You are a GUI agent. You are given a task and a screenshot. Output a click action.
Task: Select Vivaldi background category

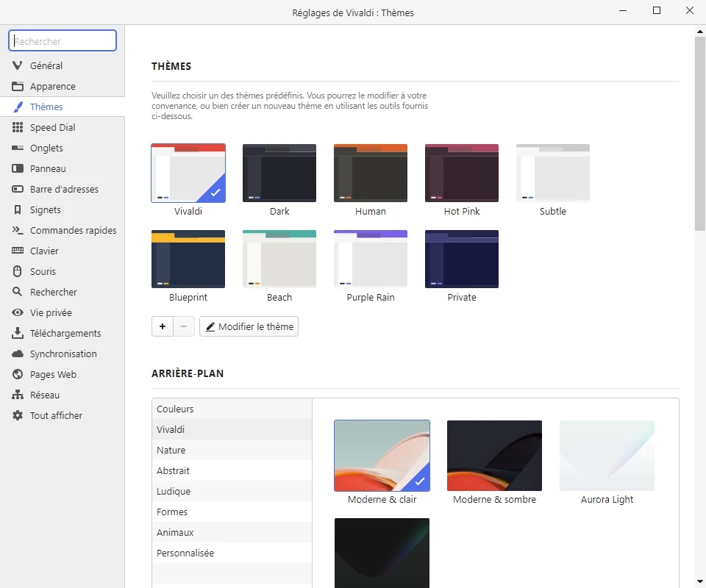coord(232,429)
